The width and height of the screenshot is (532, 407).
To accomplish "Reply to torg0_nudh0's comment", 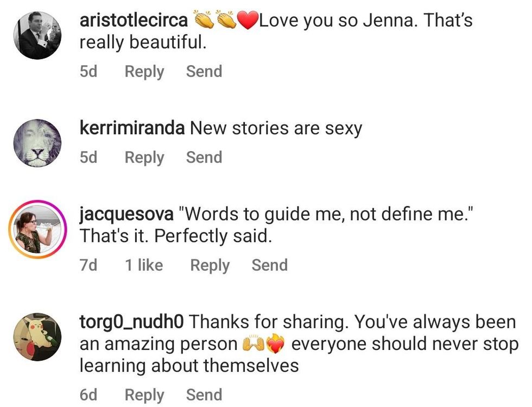I will (144, 395).
